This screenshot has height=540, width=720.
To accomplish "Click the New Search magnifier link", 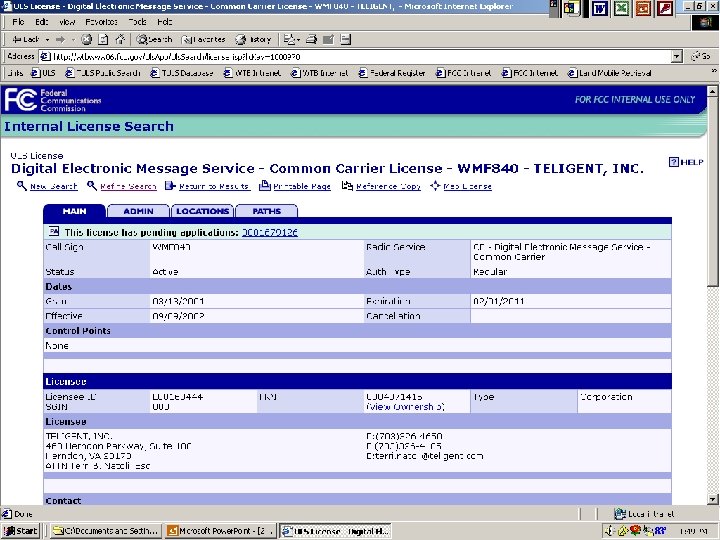I will coord(47,186).
